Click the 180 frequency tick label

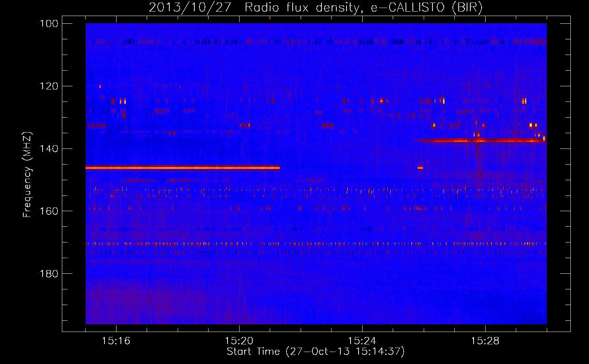(x=49, y=274)
